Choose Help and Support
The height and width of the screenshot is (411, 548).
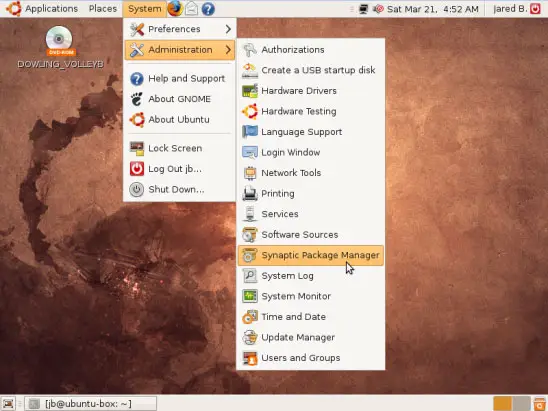[180, 79]
